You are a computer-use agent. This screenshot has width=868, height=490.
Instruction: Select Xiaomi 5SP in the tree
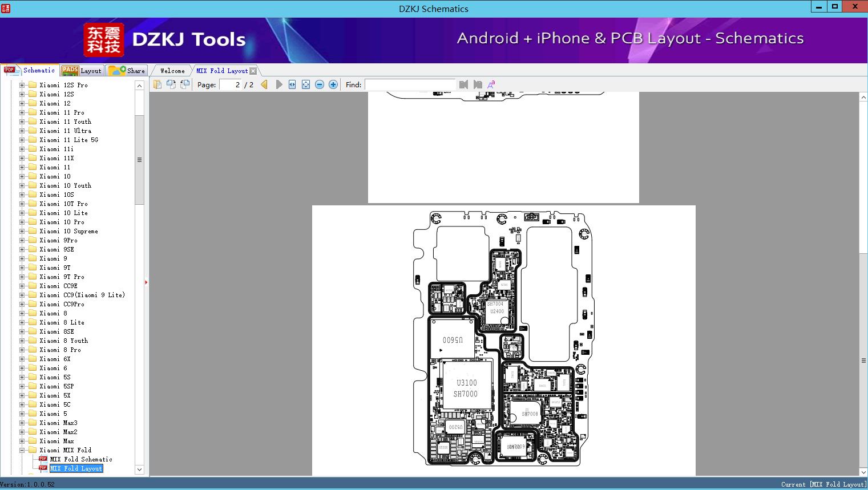(56, 386)
